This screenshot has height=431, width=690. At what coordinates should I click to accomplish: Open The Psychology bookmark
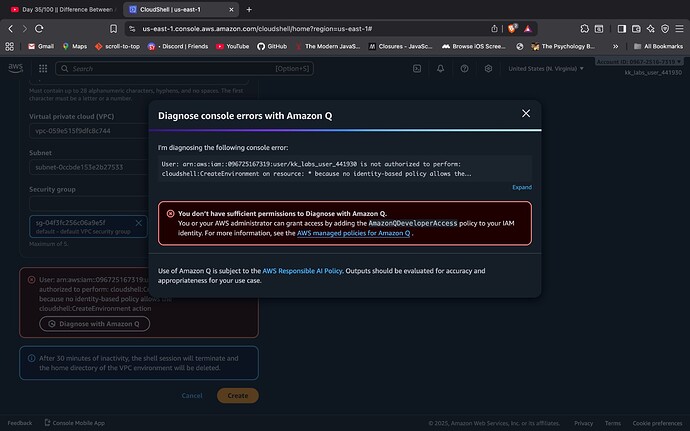pyautogui.click(x=563, y=46)
